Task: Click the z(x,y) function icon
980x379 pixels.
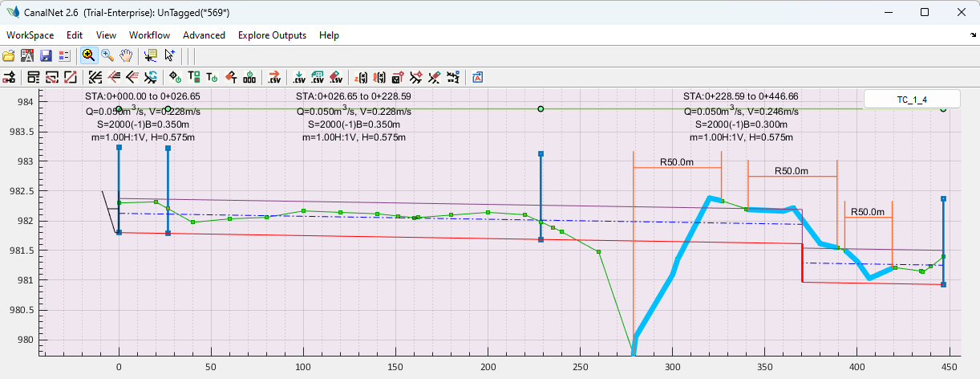Action: [x=362, y=78]
